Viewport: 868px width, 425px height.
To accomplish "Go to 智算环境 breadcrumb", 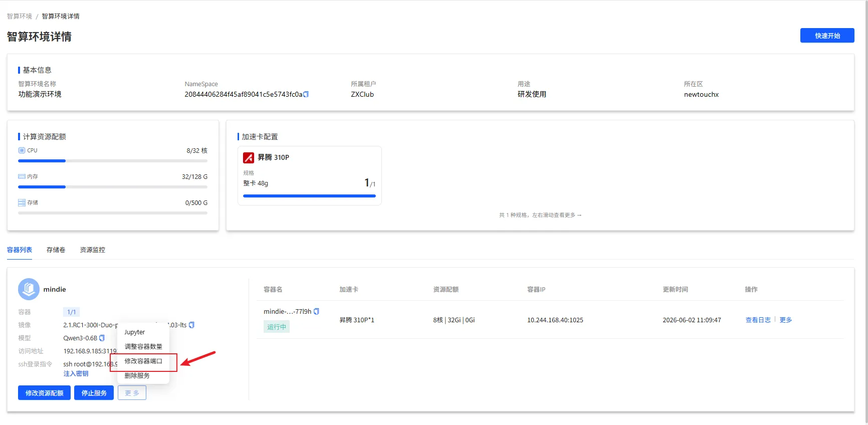I will 20,16.
